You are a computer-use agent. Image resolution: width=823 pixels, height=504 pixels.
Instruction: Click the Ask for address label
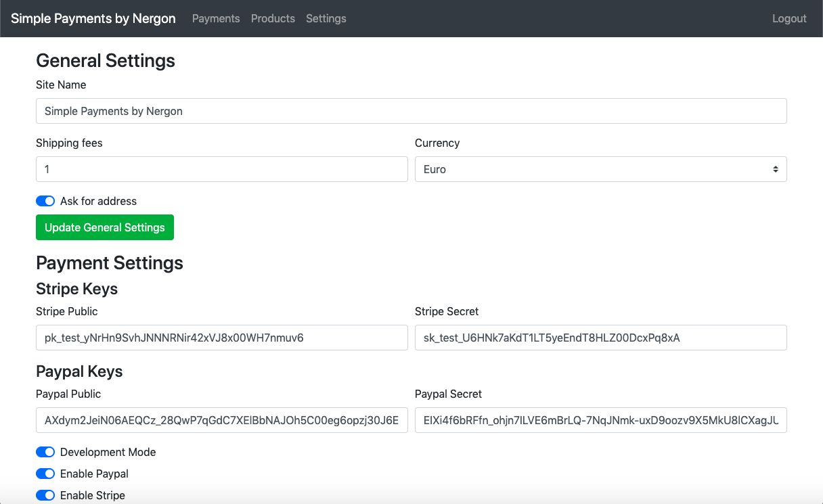98,201
